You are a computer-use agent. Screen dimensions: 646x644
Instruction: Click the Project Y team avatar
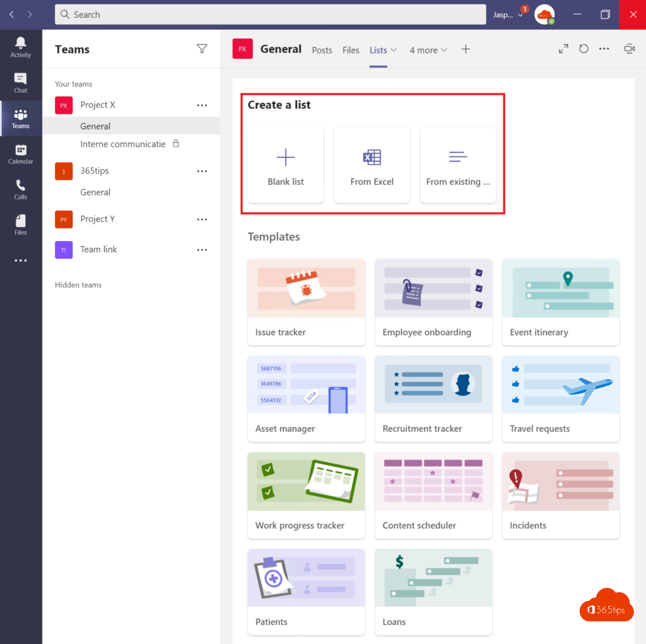coord(64,220)
